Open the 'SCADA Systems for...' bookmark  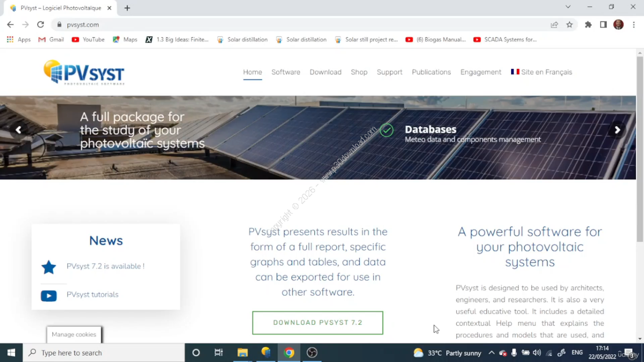tap(505, 40)
